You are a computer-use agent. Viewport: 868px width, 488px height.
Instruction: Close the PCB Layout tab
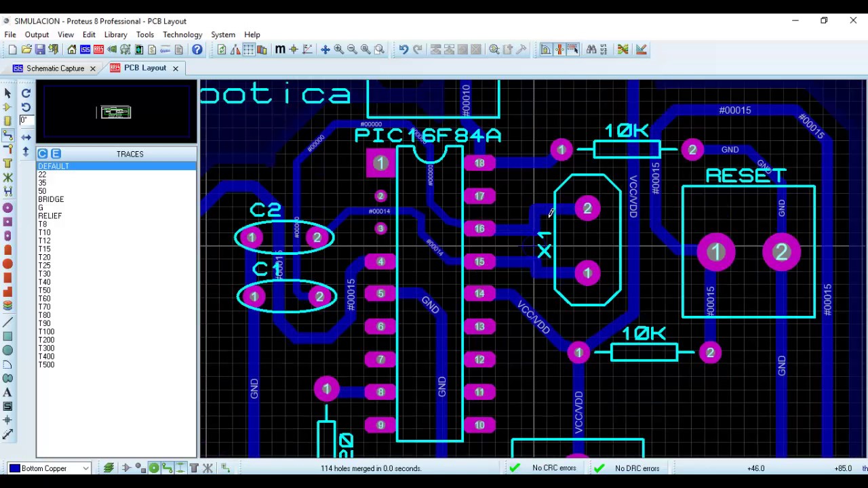click(175, 68)
